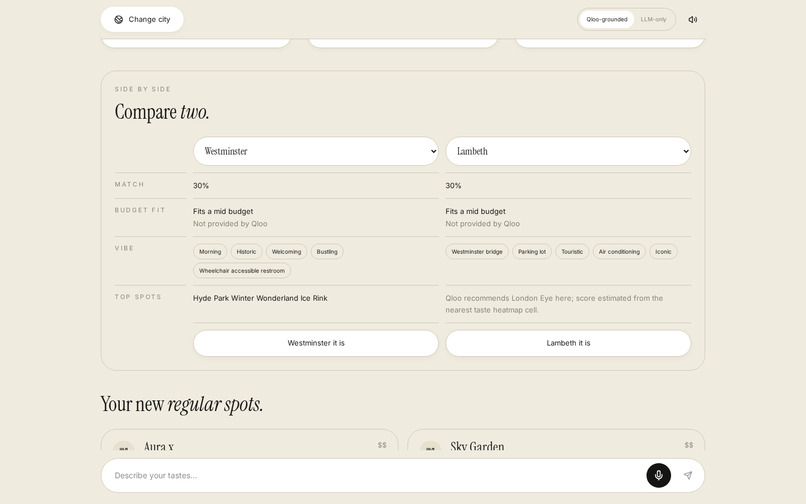806x504 pixels.
Task: Click the send paper plane icon
Action: coord(688,476)
